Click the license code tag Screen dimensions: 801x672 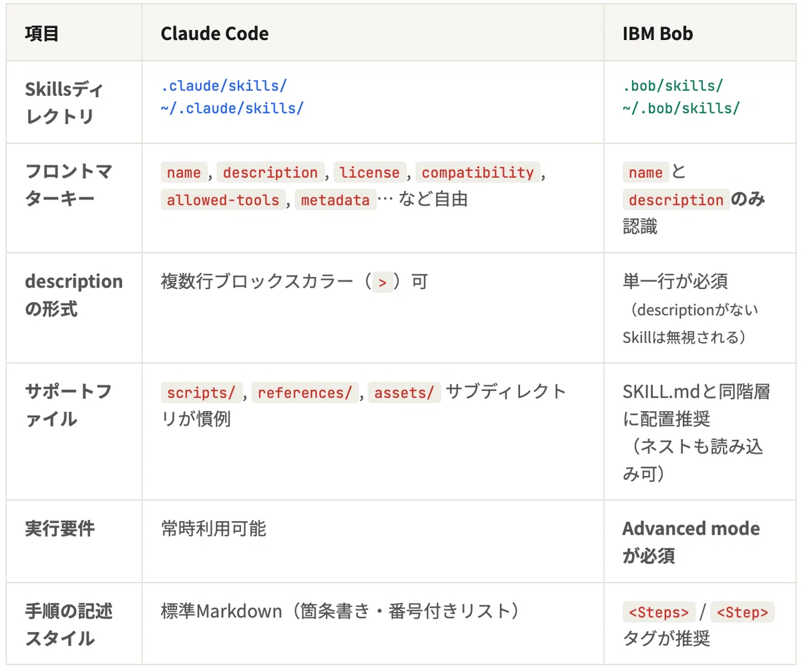(369, 173)
